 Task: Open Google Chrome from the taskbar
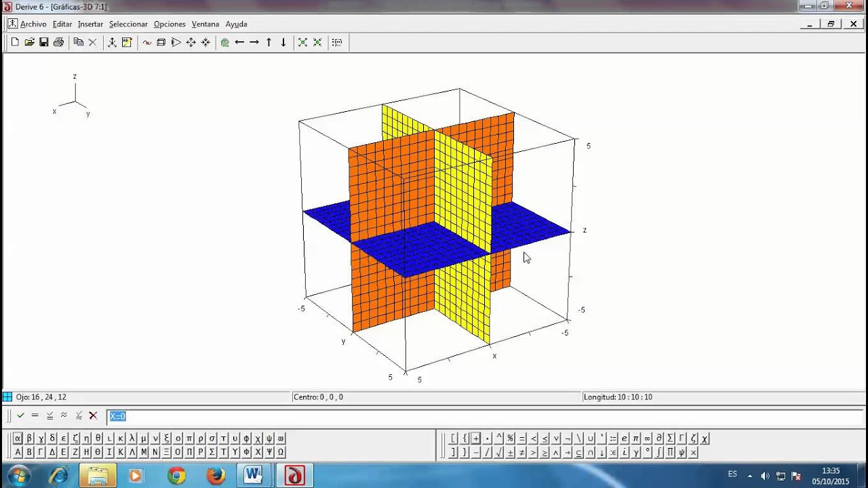click(176, 476)
